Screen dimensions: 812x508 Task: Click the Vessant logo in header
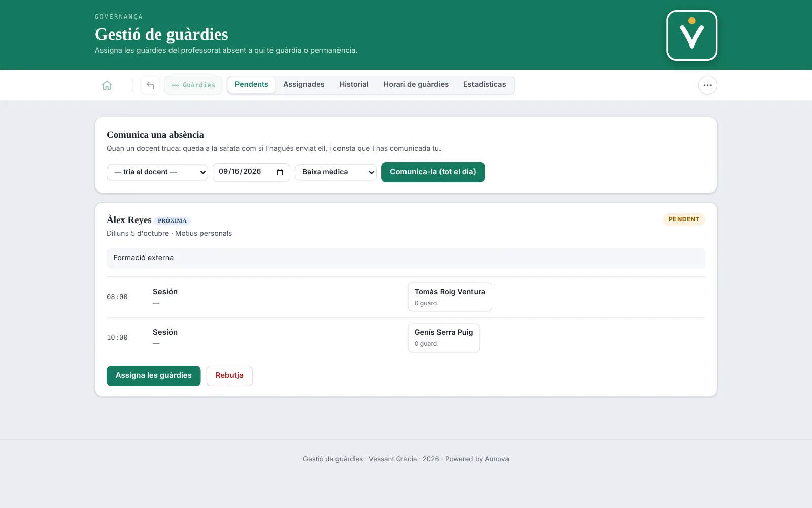tap(692, 36)
